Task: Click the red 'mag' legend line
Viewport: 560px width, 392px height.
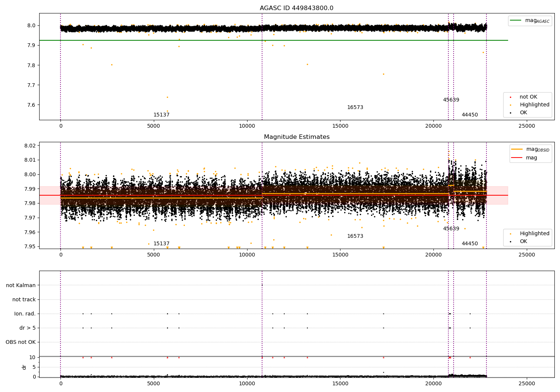Action: click(x=517, y=158)
